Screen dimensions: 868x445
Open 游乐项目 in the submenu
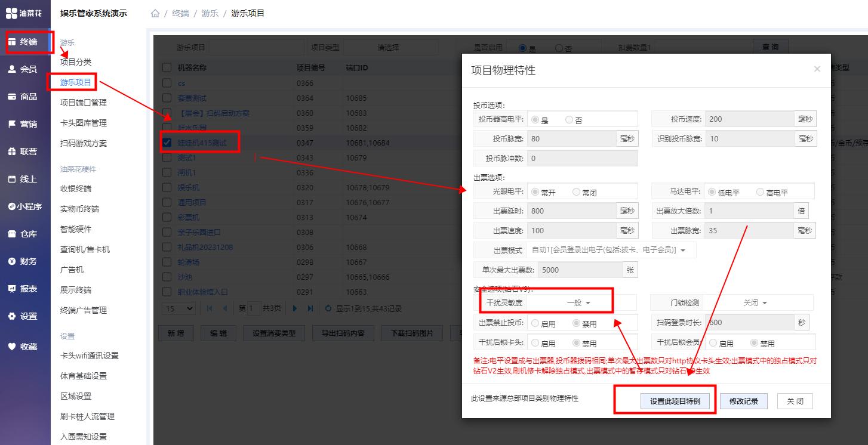[x=76, y=82]
